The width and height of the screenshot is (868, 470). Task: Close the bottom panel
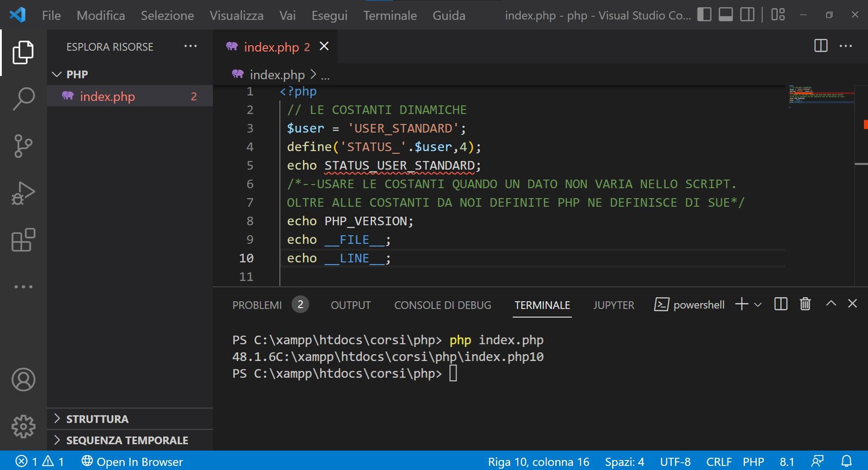[852, 304]
